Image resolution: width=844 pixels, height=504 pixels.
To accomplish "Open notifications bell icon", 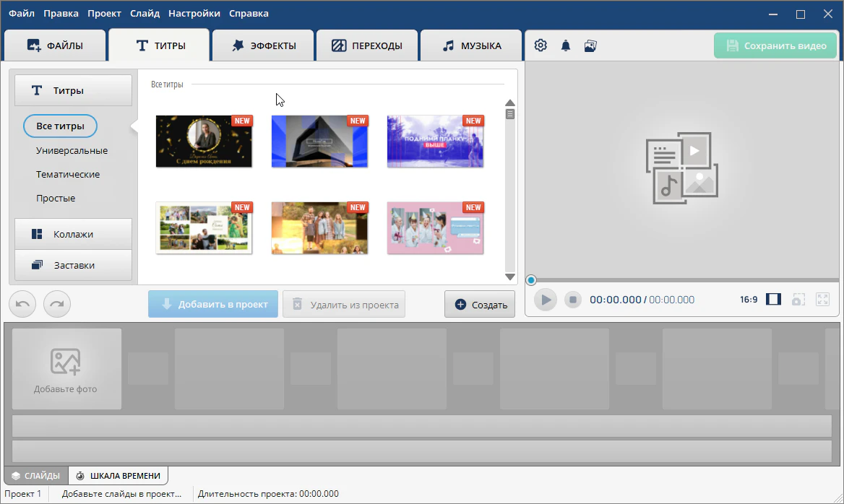I will 565,45.
